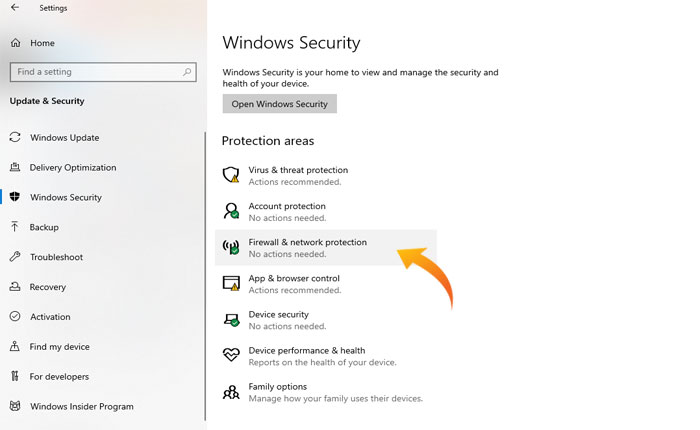Click the Device security laptop icon
Image resolution: width=700 pixels, height=430 pixels.
(231, 319)
